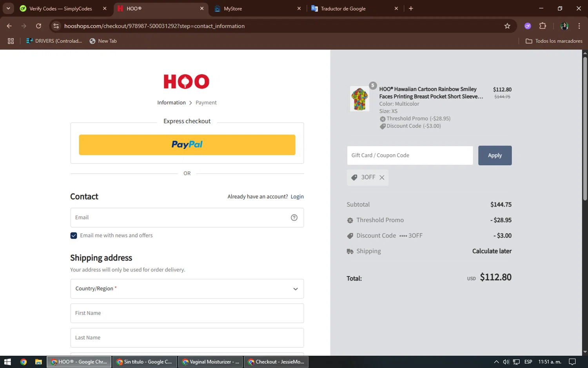Close the Traductor de Google tab

396,8
